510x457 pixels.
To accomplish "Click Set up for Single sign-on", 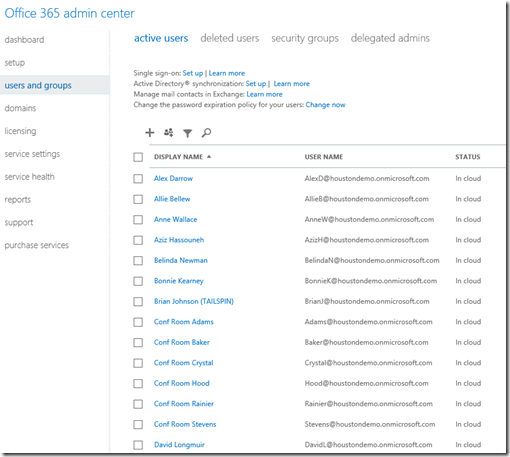I will 193,73.
